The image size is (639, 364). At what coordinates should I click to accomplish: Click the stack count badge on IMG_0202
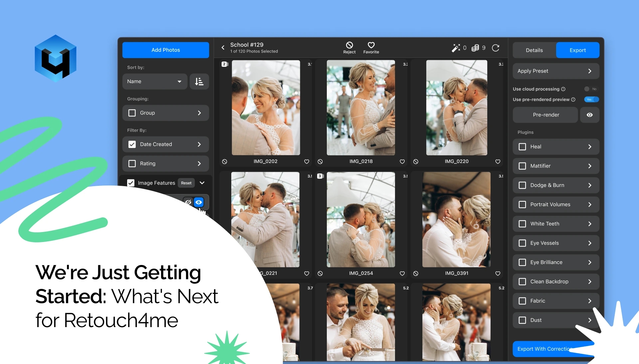pos(225,64)
